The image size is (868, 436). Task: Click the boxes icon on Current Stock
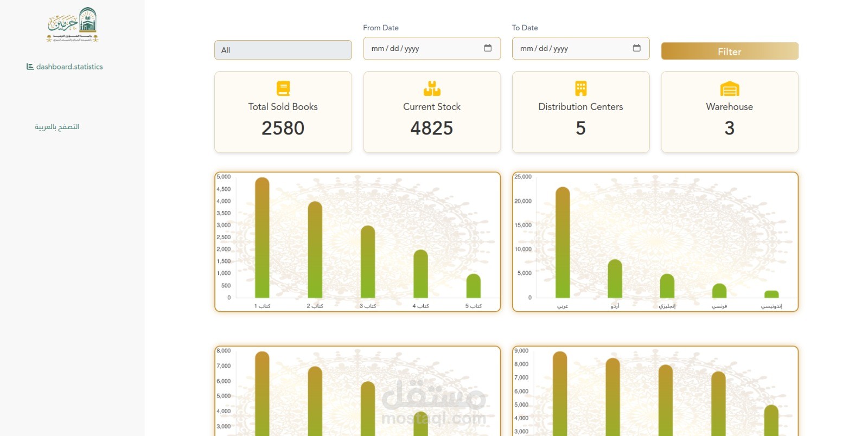click(432, 88)
